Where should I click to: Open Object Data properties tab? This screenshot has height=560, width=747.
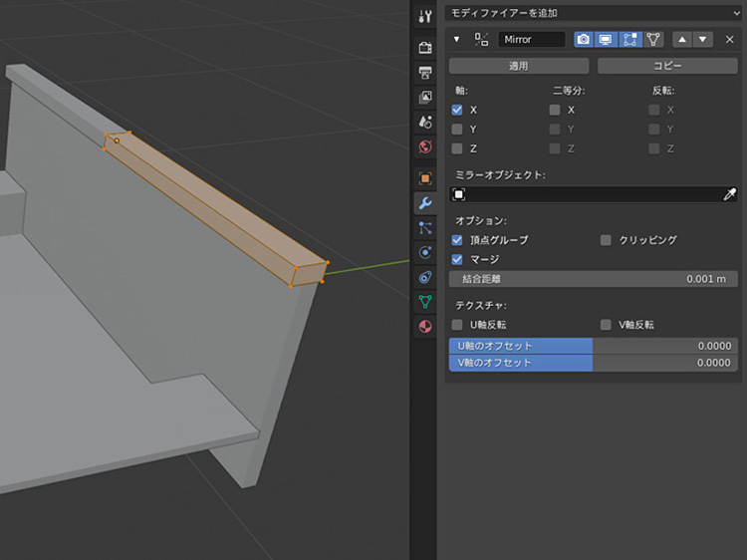tap(425, 301)
